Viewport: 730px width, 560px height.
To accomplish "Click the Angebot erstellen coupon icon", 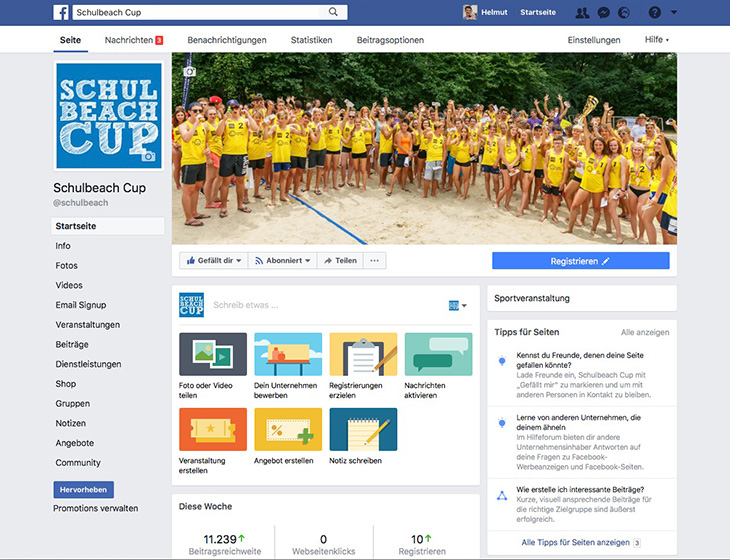I will 288,429.
